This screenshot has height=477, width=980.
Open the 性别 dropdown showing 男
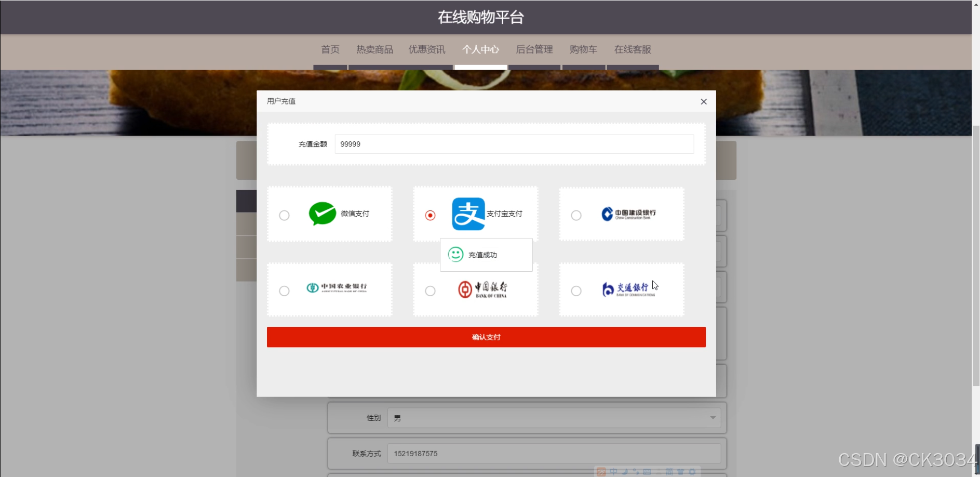coord(554,418)
